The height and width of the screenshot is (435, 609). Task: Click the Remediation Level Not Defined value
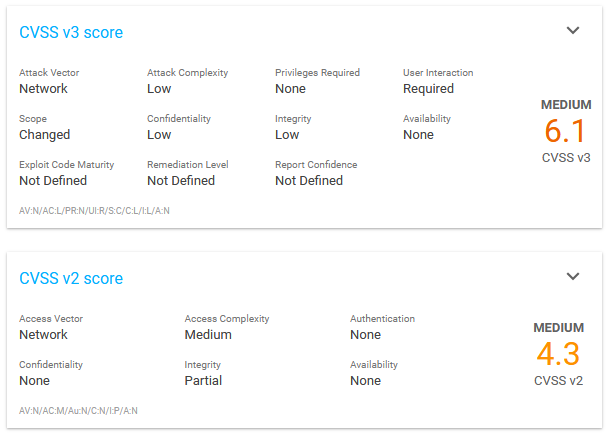(x=181, y=181)
